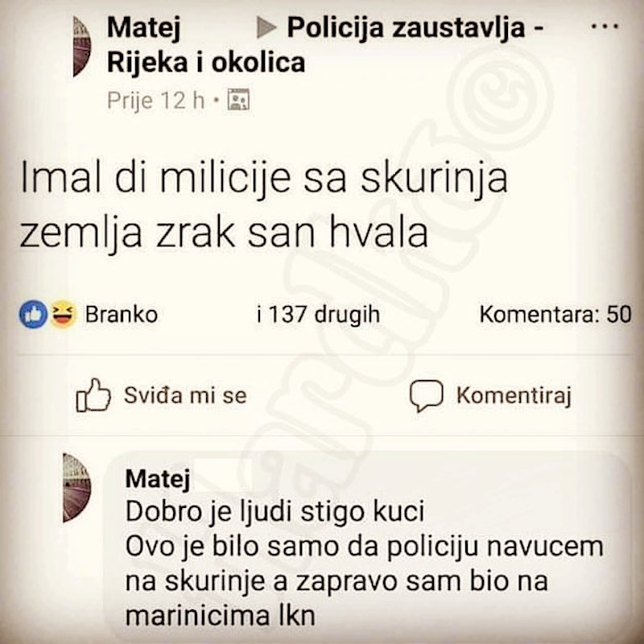Click the triangle arrow beside the group name

(266, 28)
